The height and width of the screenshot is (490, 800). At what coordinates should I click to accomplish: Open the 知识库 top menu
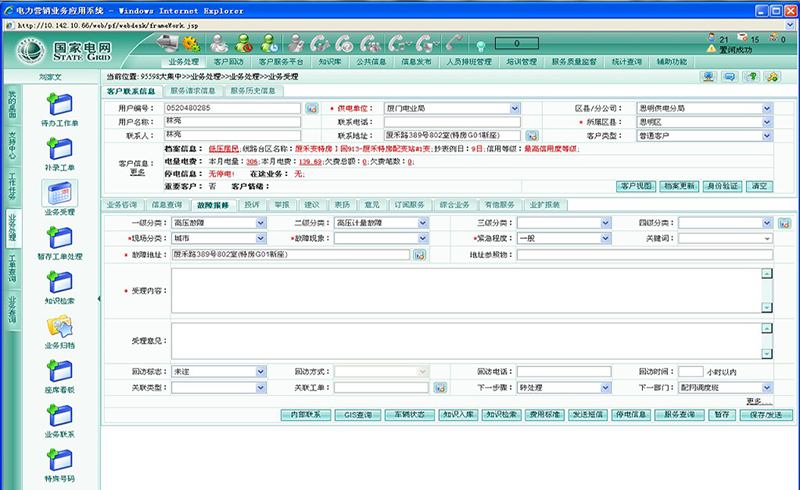coord(331,61)
